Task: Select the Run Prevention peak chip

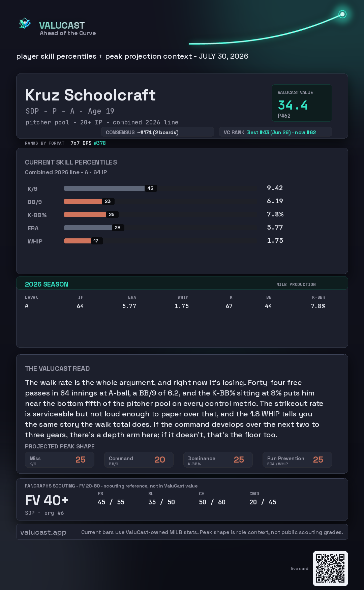Action: pos(297,460)
